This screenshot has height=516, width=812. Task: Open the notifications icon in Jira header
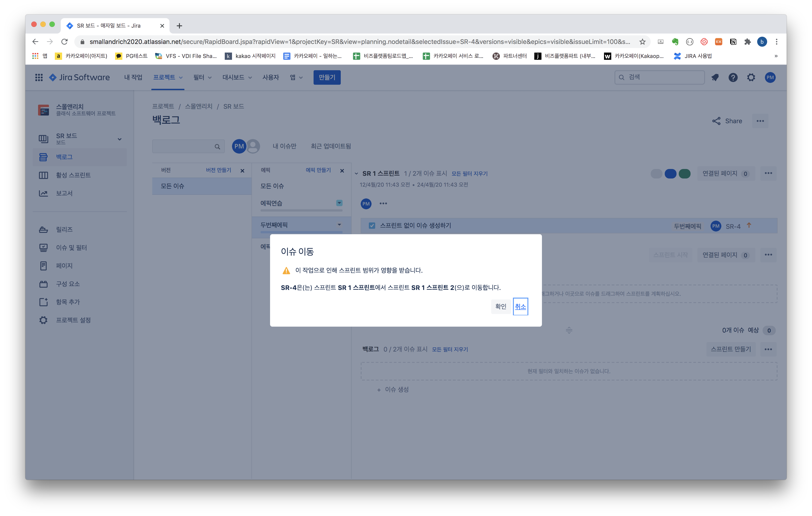point(715,77)
